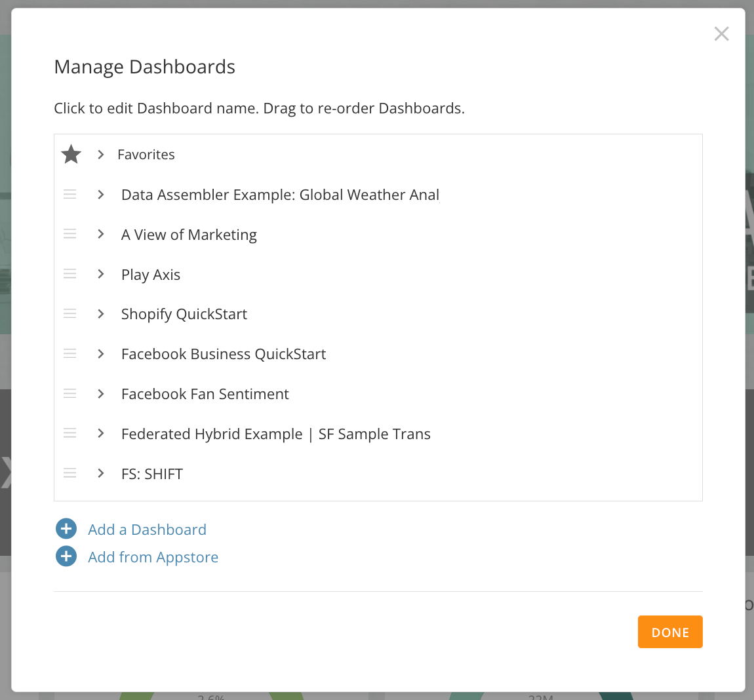Click the drag handle for Shopify QuickStart
This screenshot has height=700, width=754.
tap(69, 314)
